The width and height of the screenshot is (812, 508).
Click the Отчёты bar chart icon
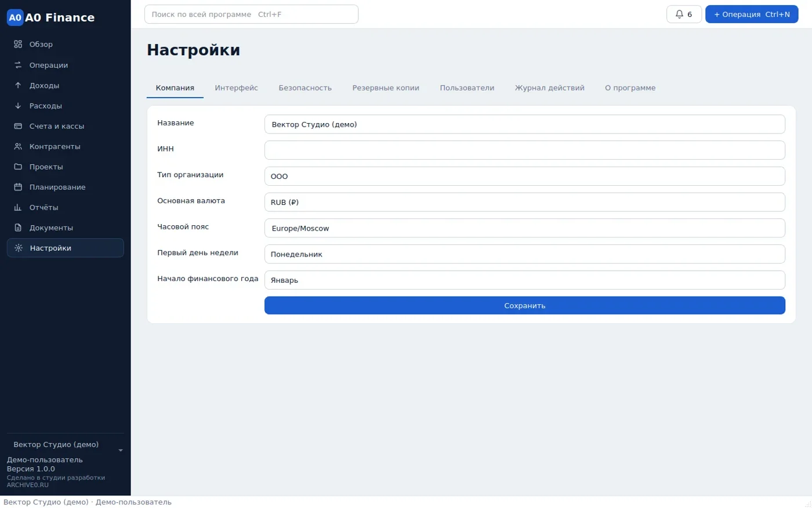pyautogui.click(x=18, y=207)
